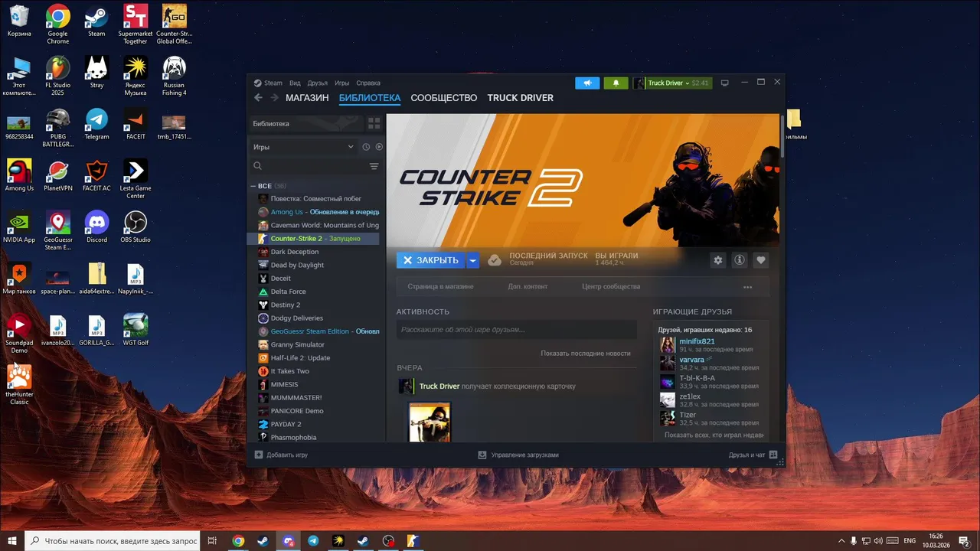Click the cloud sync status icon
Image resolution: width=980 pixels, height=551 pixels.
[495, 260]
